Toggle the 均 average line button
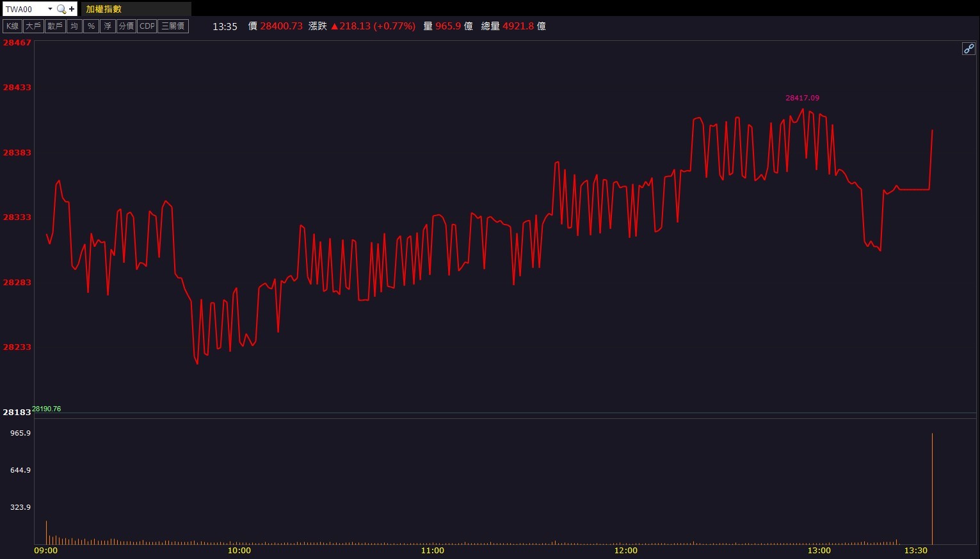Image resolution: width=980 pixels, height=559 pixels. pos(75,26)
